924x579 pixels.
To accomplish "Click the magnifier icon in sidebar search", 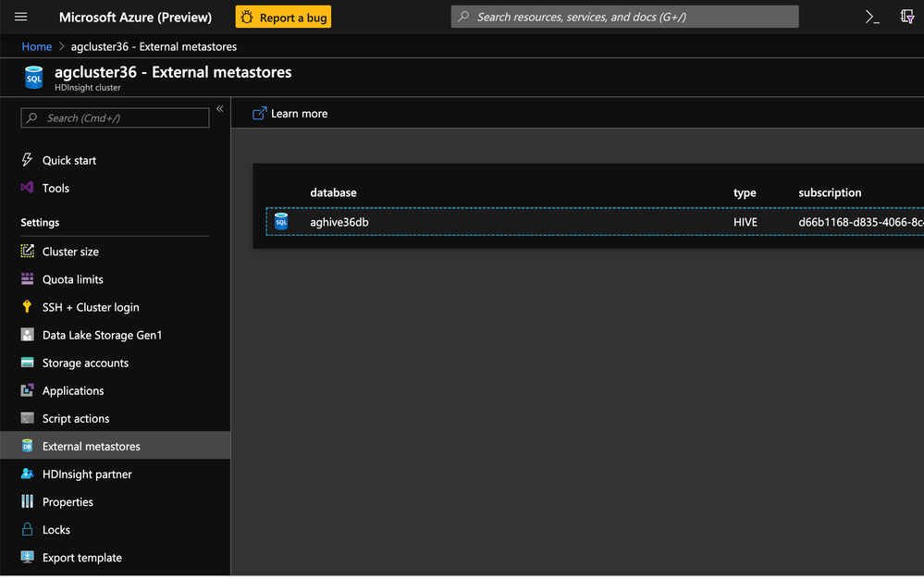I will point(32,117).
